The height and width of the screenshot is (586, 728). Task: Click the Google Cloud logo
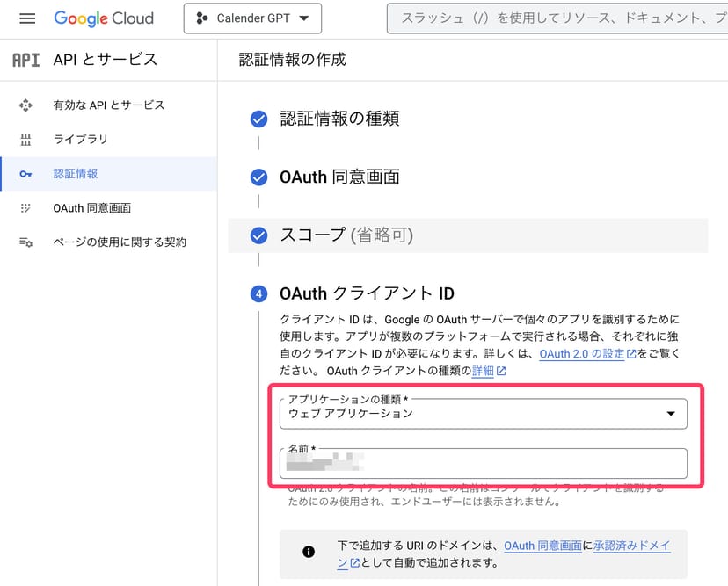tap(104, 18)
